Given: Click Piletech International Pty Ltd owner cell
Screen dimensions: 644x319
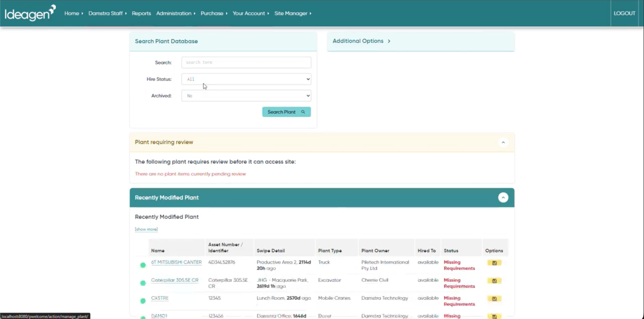Looking at the screenshot, I should point(385,265).
